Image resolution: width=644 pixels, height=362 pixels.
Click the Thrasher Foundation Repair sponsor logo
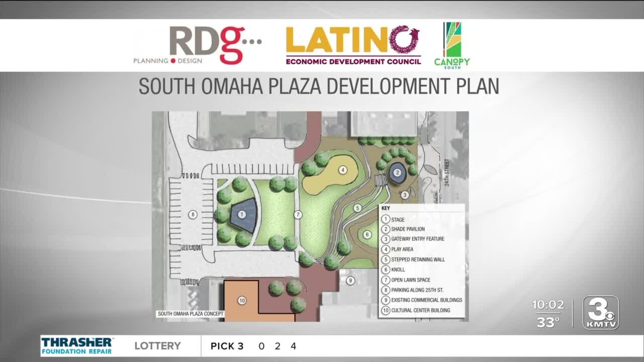tap(77, 346)
